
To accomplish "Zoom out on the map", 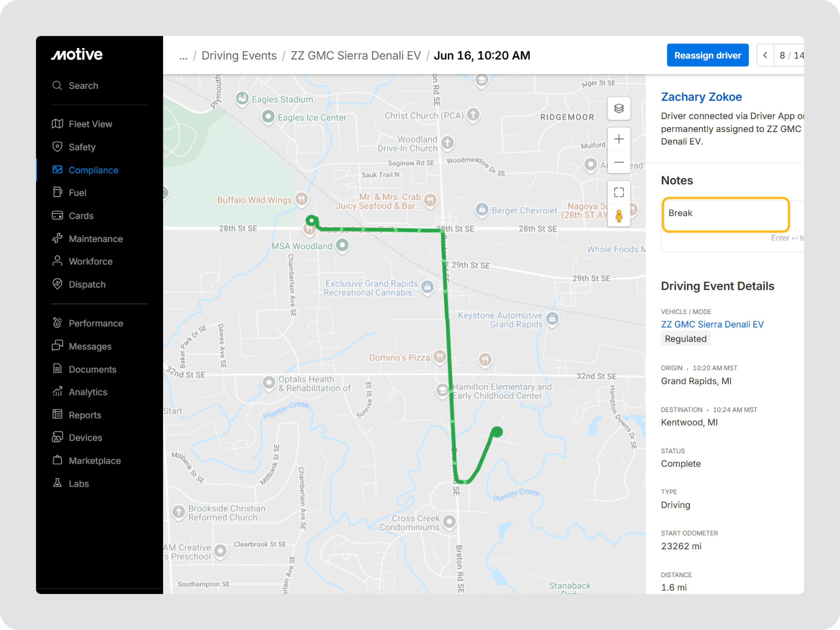I will click(619, 162).
